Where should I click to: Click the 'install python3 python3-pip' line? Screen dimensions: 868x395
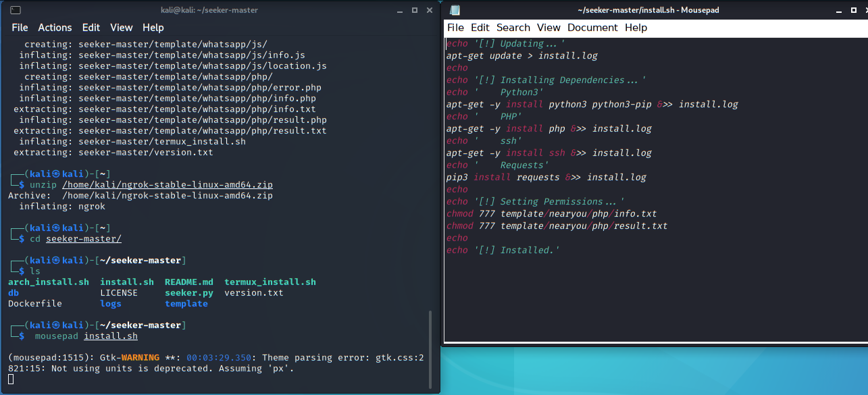[592, 104]
